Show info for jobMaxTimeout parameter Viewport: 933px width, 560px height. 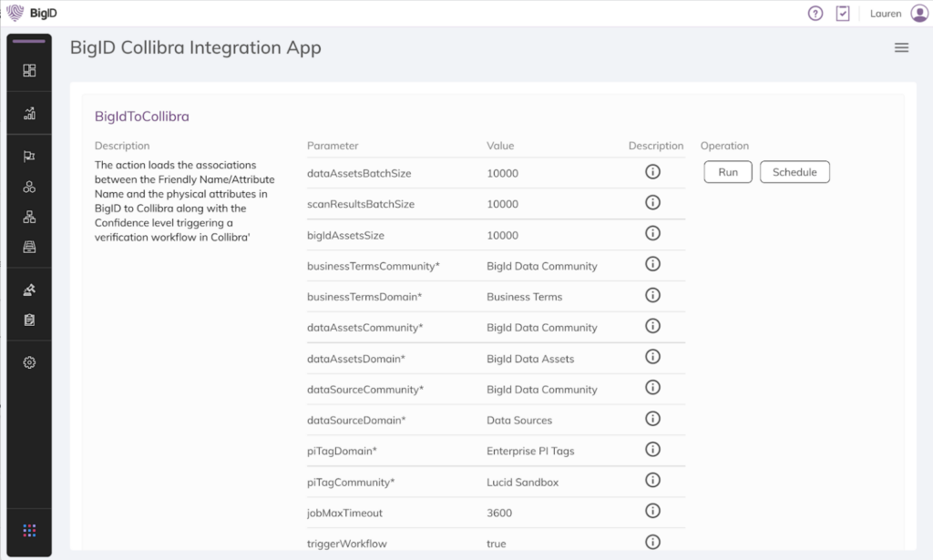(652, 511)
